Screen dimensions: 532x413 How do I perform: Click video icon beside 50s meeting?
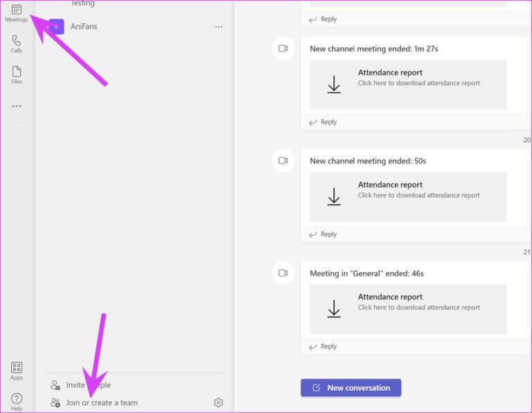click(x=283, y=161)
